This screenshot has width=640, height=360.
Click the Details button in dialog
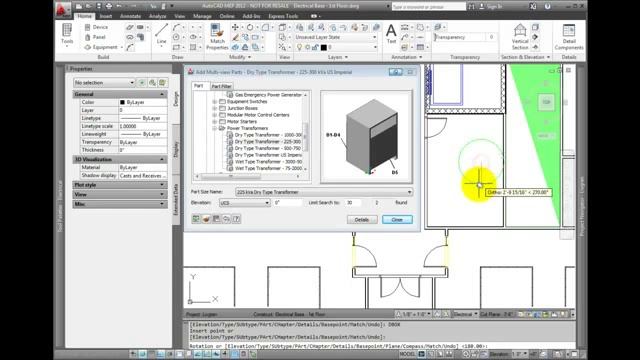pyautogui.click(x=362, y=220)
